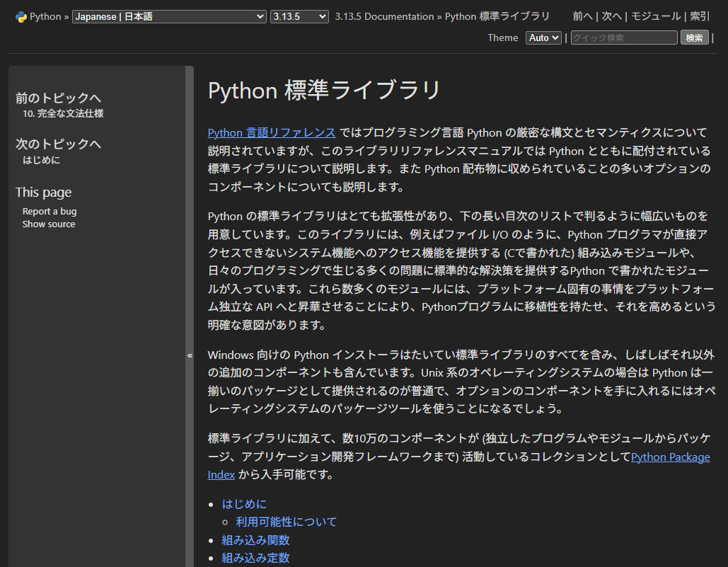Screen dimensions: 728x567
Task: Open the 索引 general index link
Action: 699,16
